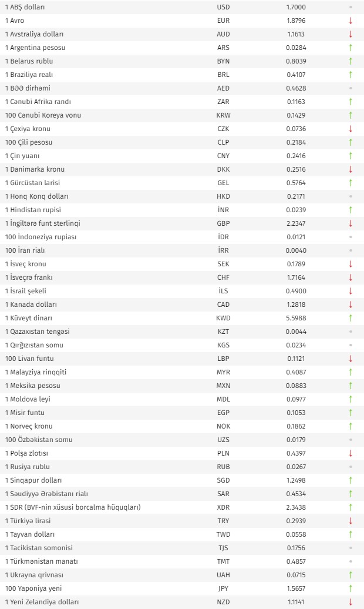
Task: Click the 1.5657 rate for Yaponiya yeni
Action: (296, 588)
